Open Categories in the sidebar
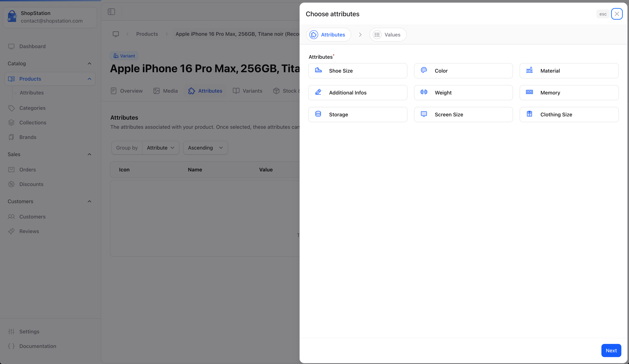Viewport: 629px width, 364px height. point(50,108)
